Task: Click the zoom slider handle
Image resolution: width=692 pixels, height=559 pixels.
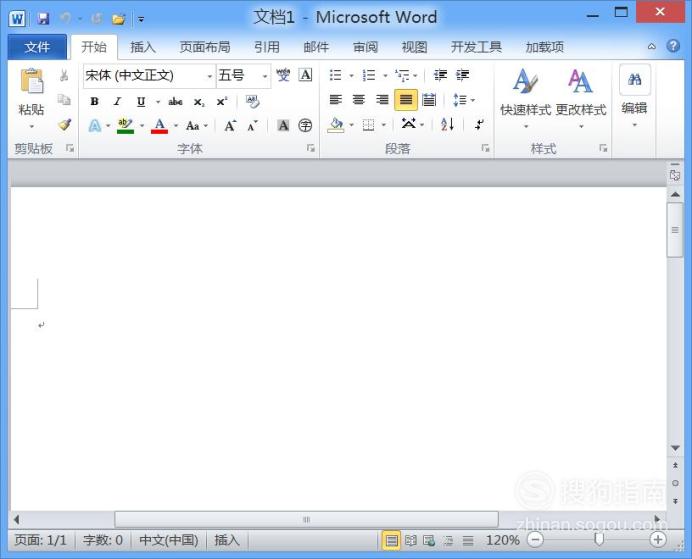Action: pyautogui.click(x=598, y=539)
